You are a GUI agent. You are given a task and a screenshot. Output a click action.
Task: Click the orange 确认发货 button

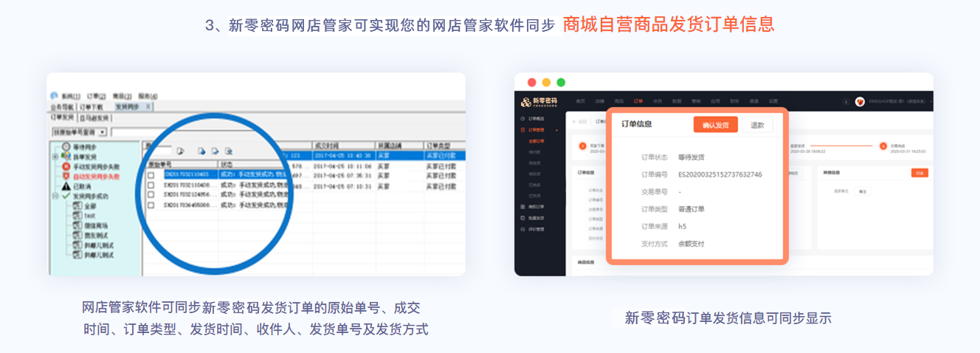click(715, 125)
